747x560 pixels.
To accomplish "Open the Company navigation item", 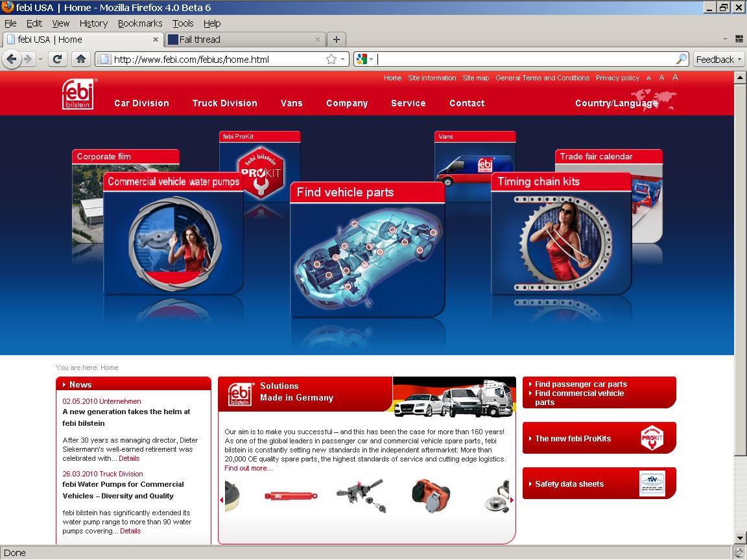I will click(x=347, y=103).
